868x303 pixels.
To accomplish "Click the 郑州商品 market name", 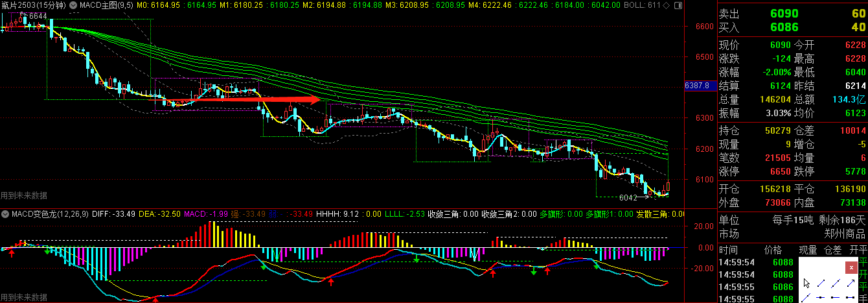I will (845, 234).
